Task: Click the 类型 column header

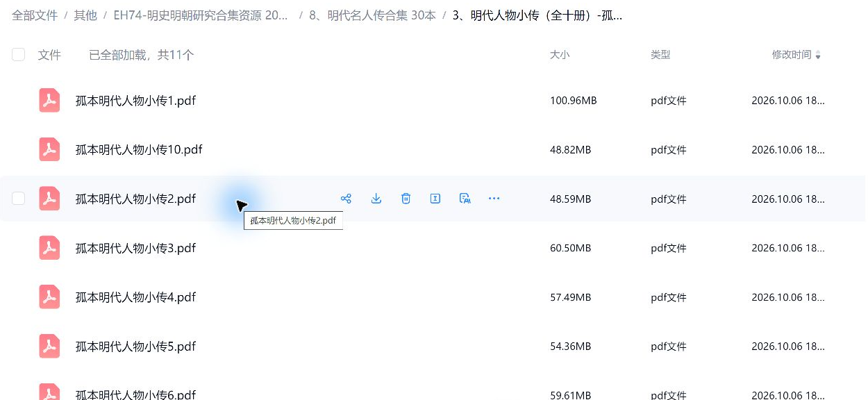Action: tap(660, 55)
